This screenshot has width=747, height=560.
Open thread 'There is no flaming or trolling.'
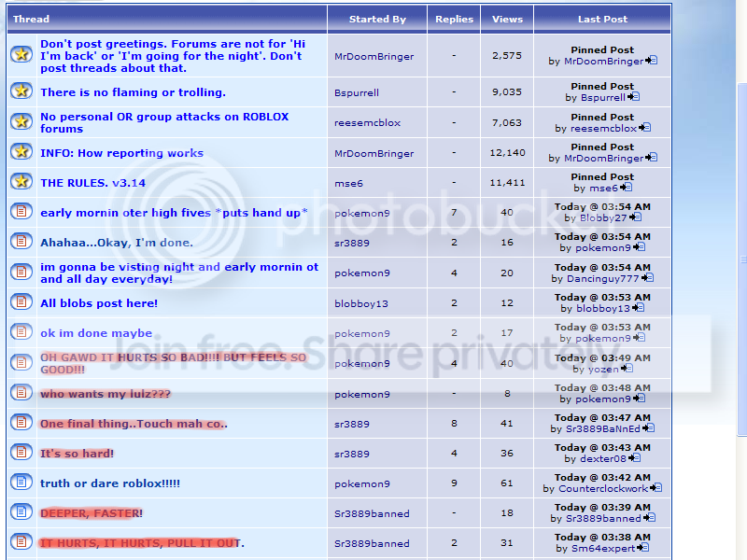click(133, 92)
